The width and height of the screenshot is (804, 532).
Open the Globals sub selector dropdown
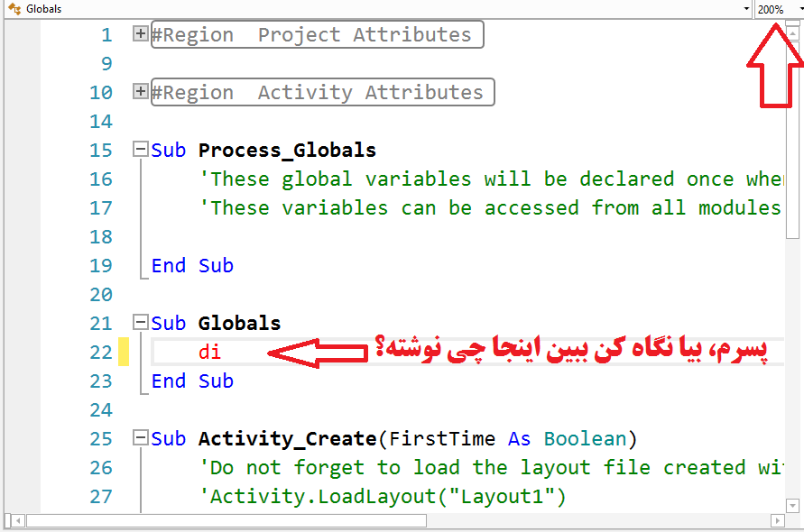(x=746, y=9)
